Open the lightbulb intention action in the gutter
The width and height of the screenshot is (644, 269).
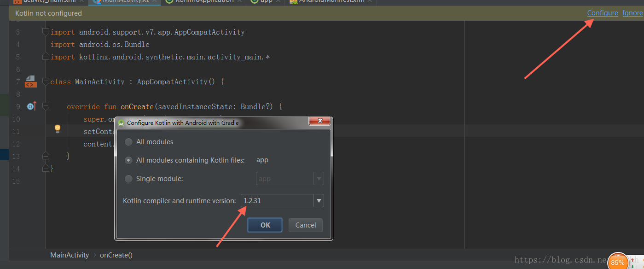click(57, 129)
